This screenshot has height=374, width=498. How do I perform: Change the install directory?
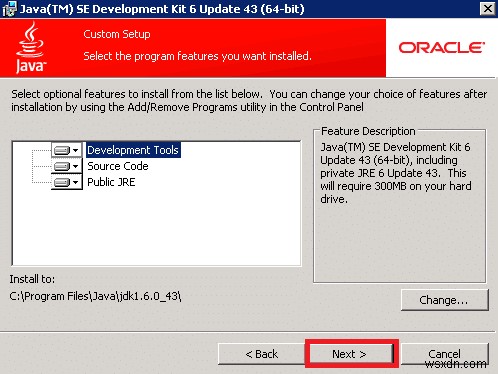[445, 300]
